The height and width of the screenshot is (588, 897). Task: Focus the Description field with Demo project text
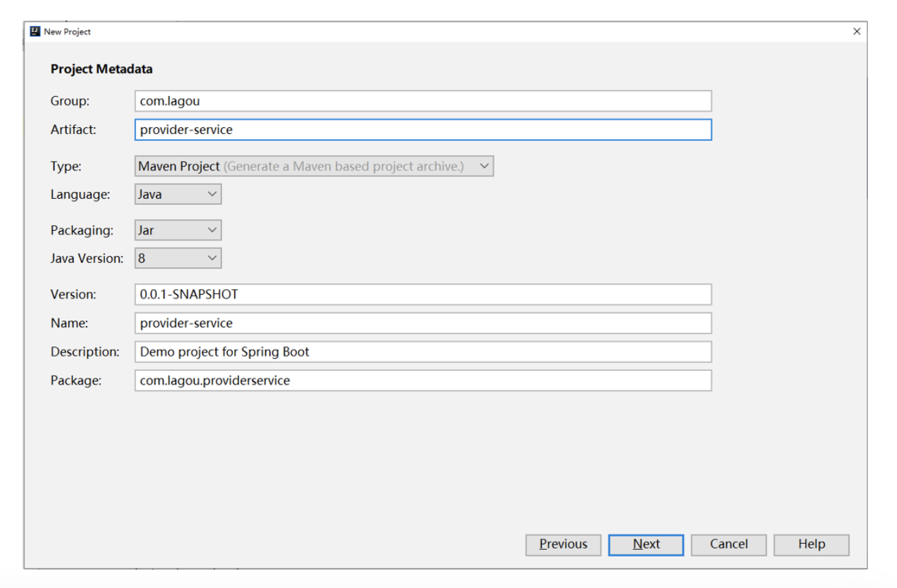coord(423,352)
